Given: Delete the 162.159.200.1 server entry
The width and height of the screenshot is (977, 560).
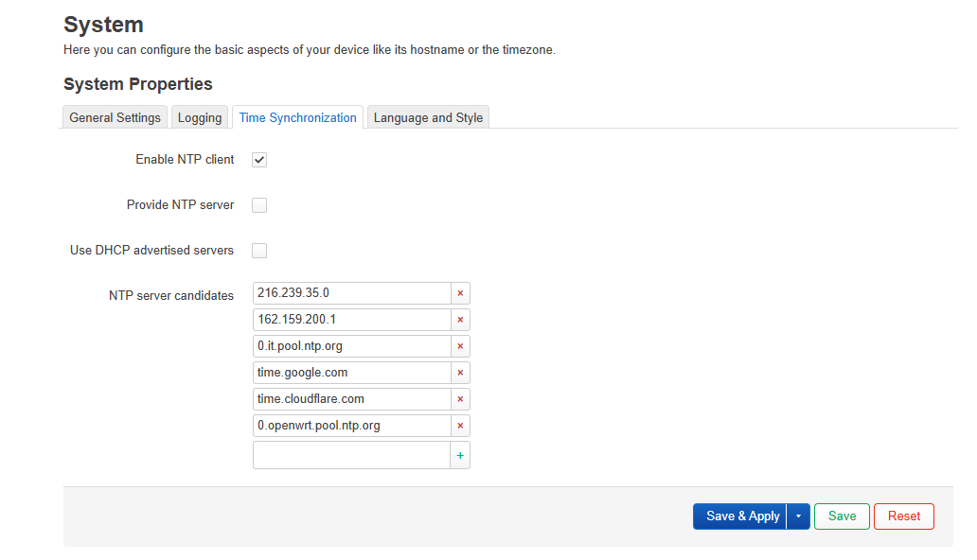Looking at the screenshot, I should (460, 320).
